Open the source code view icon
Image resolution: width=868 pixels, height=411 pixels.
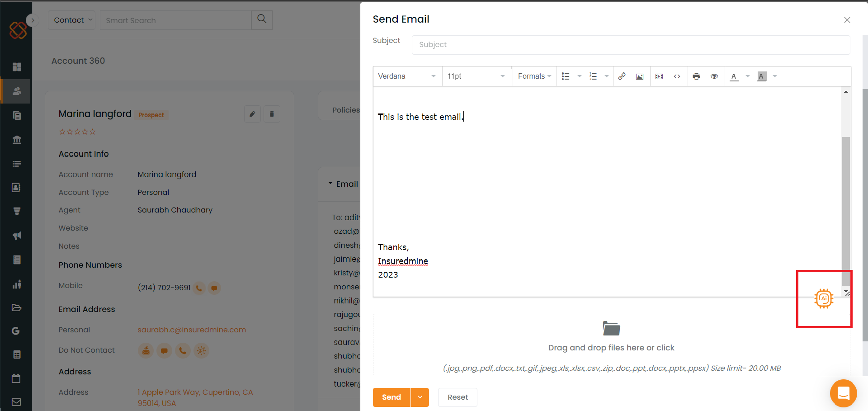tap(677, 76)
